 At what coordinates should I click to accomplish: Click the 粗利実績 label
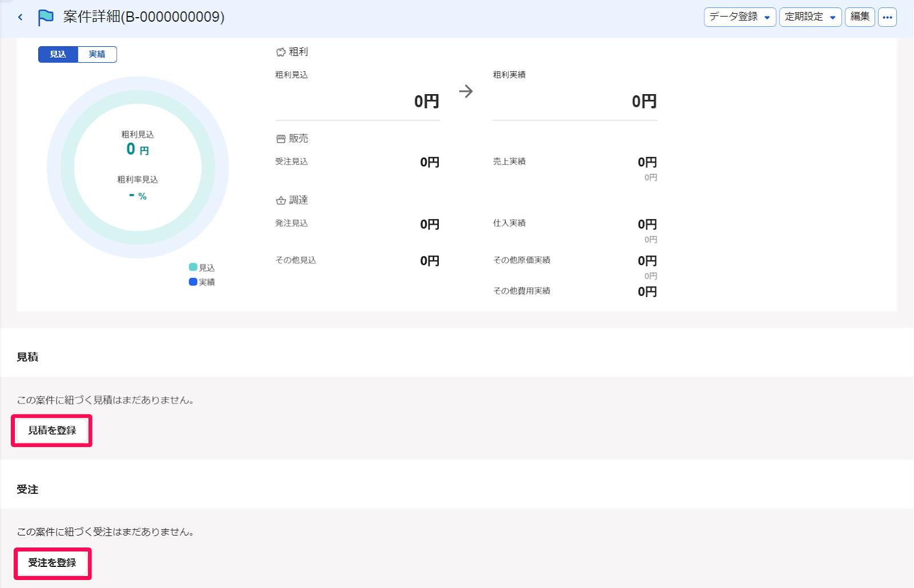coord(510,75)
